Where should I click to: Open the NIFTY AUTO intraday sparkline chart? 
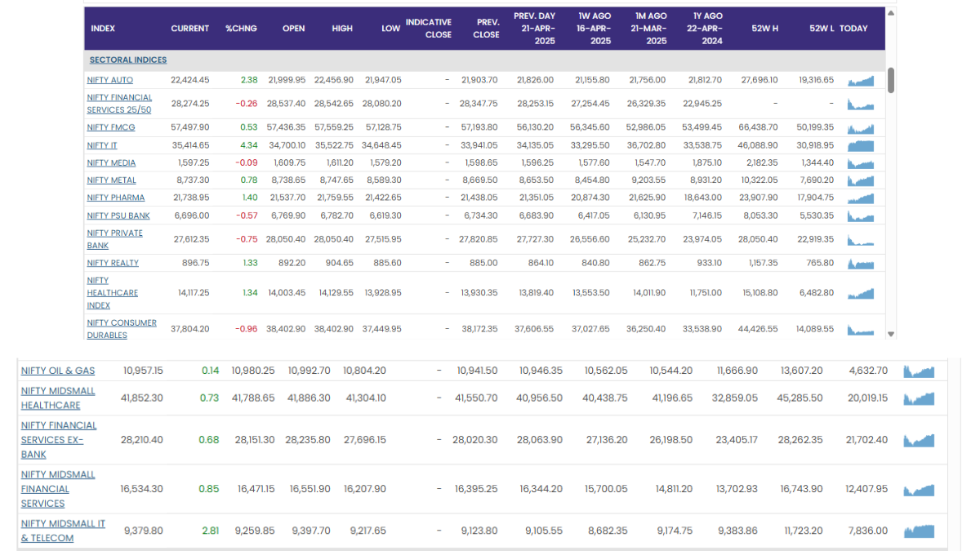(x=861, y=80)
